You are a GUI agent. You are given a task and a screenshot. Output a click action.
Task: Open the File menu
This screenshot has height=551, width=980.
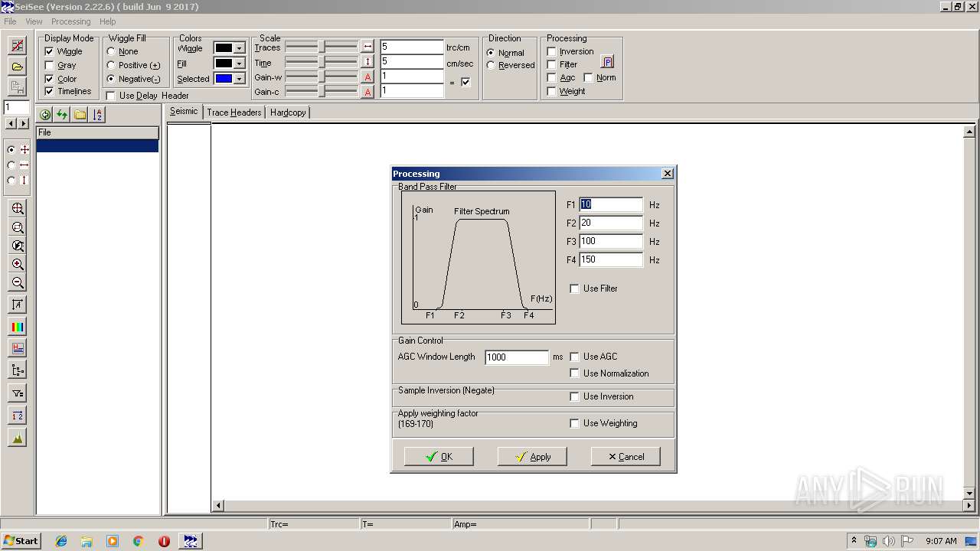coord(10,21)
